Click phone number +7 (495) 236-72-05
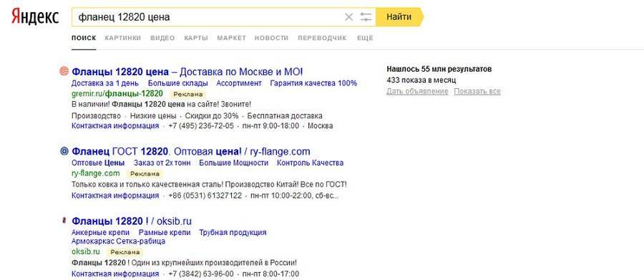 tap(201, 126)
